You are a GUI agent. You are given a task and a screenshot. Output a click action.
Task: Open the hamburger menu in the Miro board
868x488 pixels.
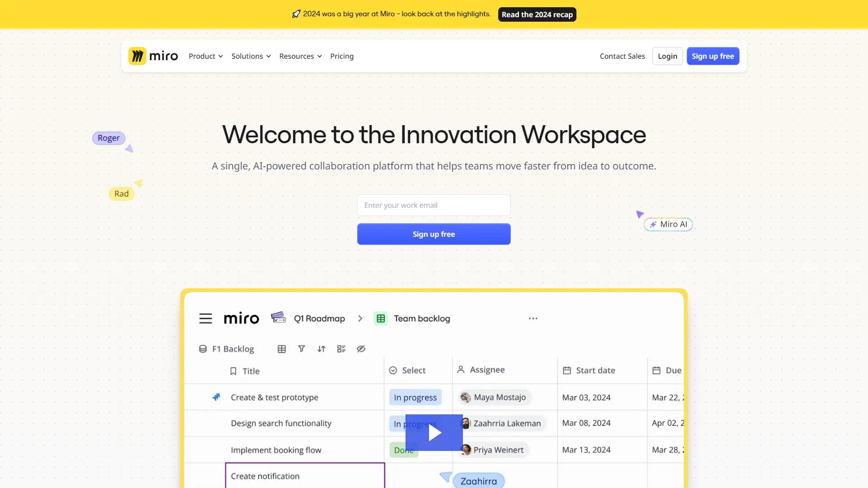click(206, 318)
